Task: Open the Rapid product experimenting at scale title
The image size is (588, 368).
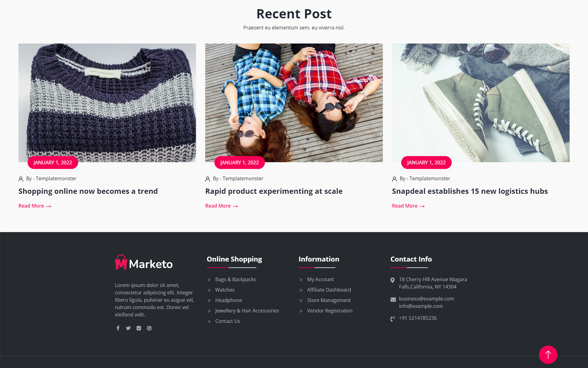Action: (x=274, y=191)
